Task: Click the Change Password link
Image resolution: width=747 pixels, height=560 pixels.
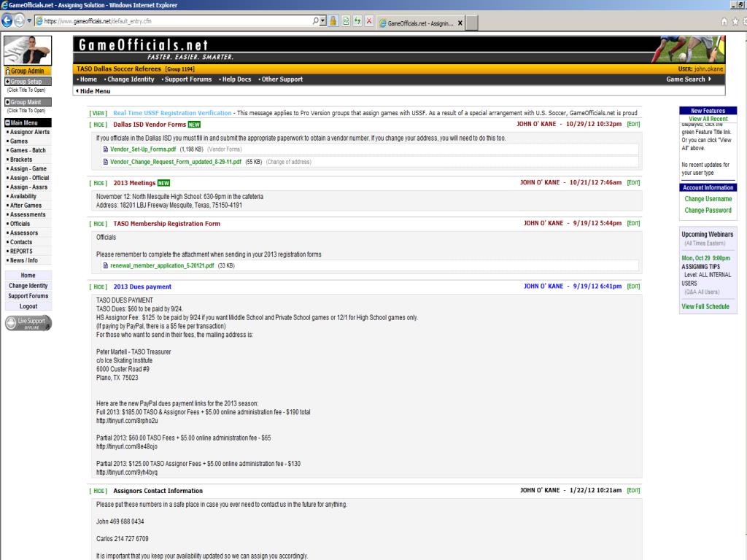Action: (708, 211)
